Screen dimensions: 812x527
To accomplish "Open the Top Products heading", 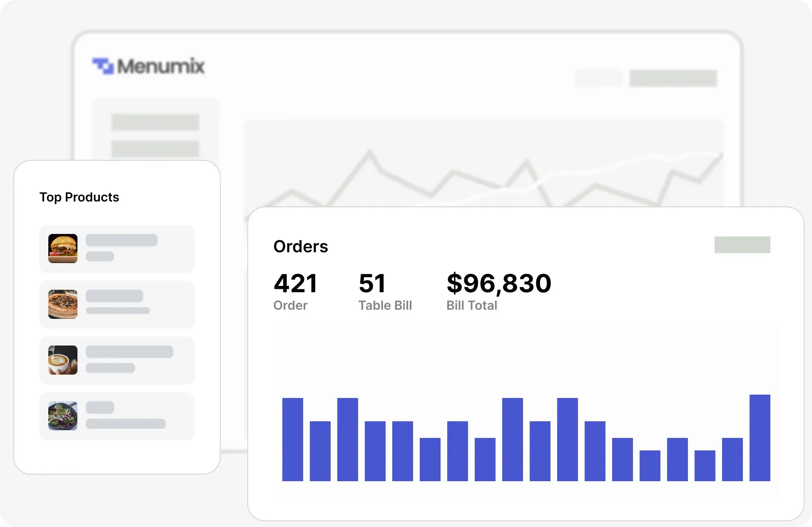I will pos(79,197).
